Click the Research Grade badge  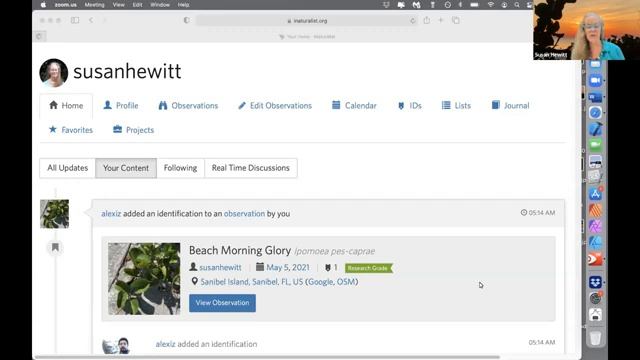click(x=369, y=268)
